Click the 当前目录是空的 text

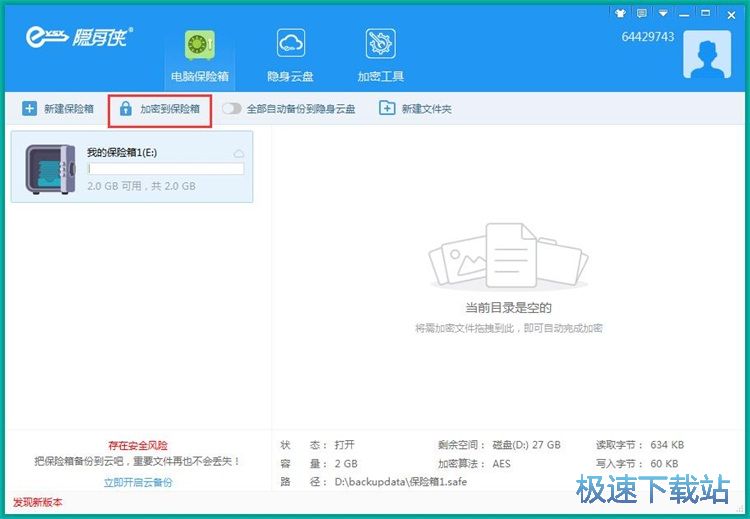508,308
